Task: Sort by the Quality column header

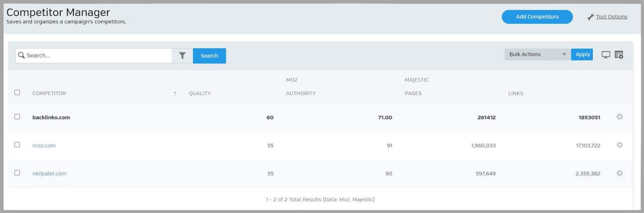Action: pos(200,94)
